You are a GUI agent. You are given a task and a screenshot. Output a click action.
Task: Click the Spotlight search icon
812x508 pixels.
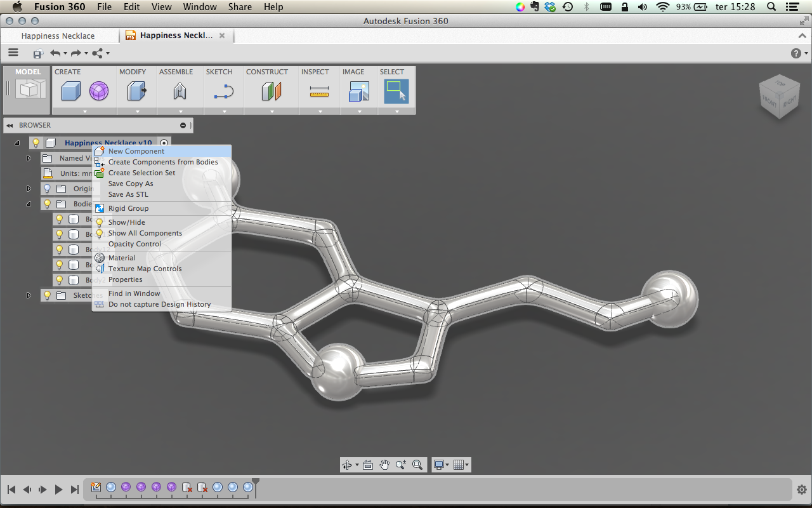(771, 7)
